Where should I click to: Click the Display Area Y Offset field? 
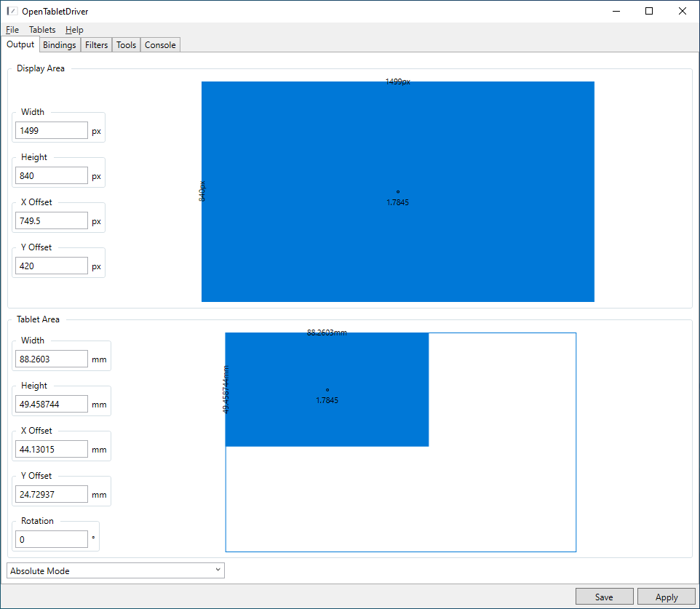[52, 266]
